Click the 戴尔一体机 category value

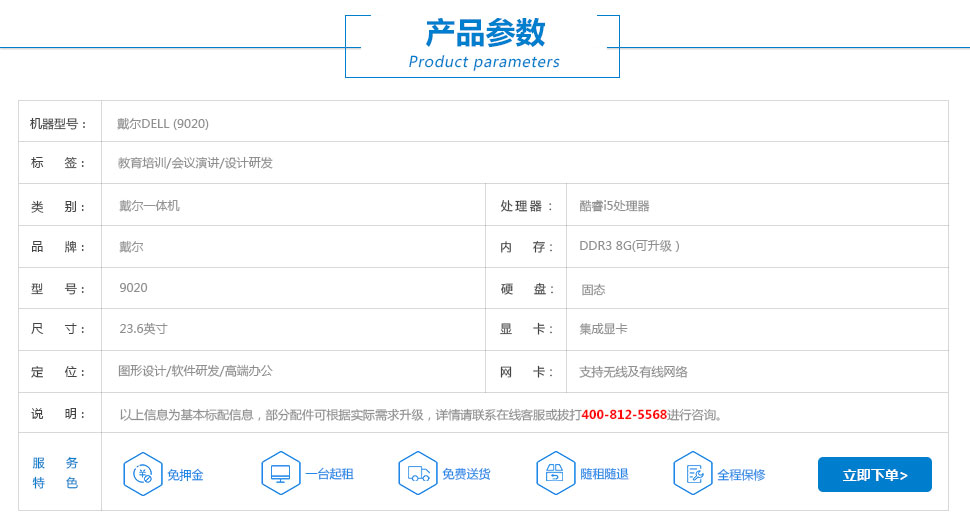coord(149,205)
